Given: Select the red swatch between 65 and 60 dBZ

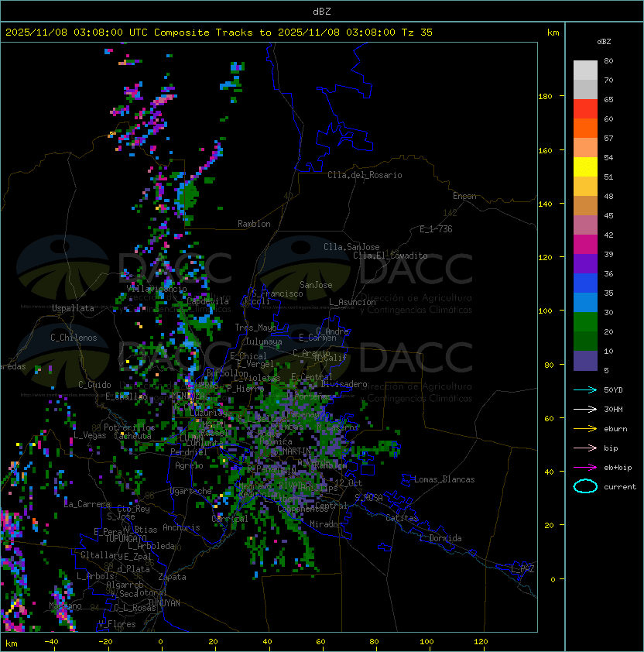Looking at the screenshot, I should [585, 109].
